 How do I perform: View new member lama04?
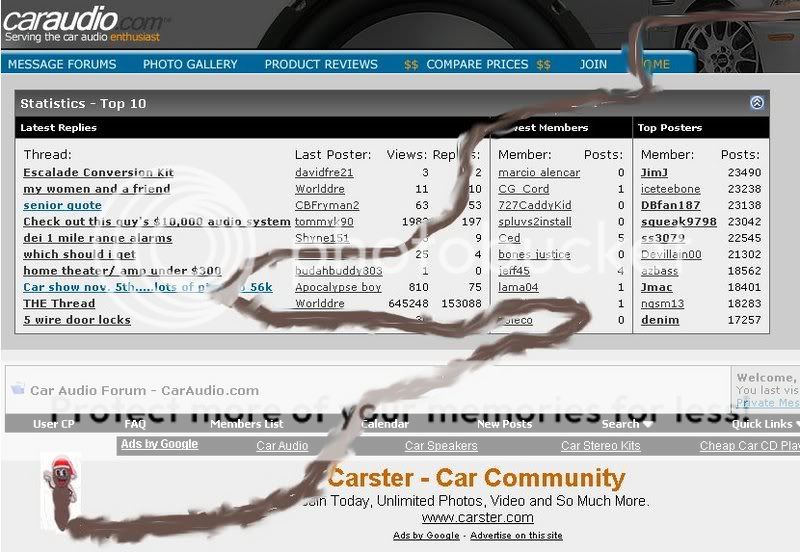(x=518, y=287)
